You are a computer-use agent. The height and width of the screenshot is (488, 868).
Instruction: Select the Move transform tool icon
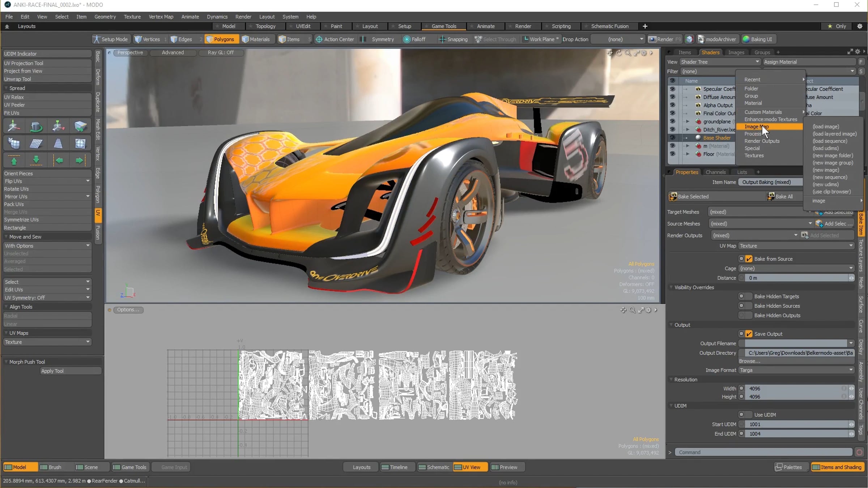[x=14, y=126]
